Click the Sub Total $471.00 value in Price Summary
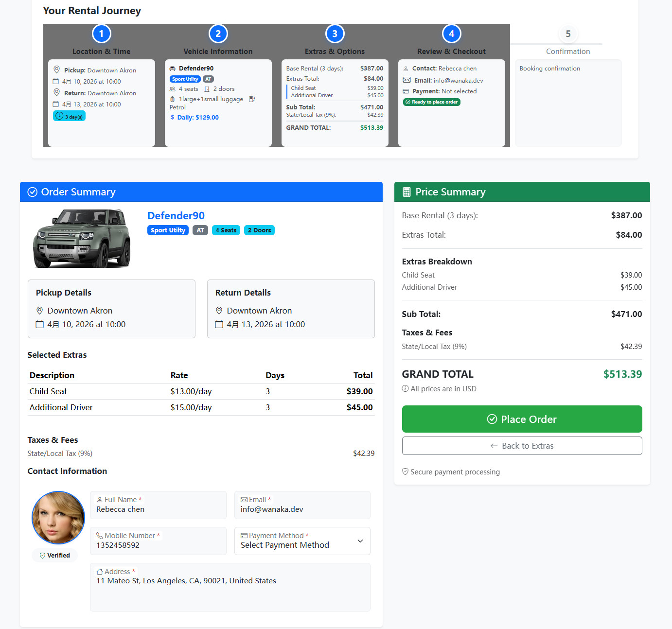The image size is (672, 629). click(626, 314)
